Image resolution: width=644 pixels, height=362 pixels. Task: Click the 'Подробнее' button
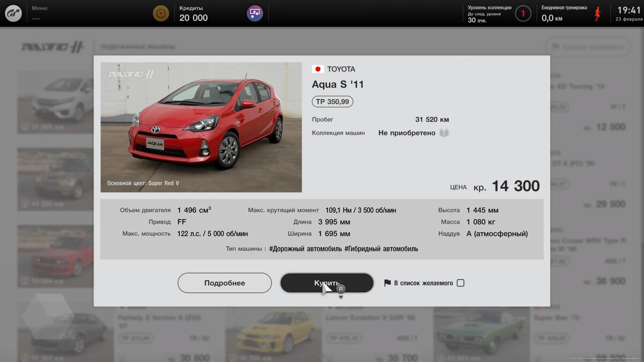tap(224, 283)
